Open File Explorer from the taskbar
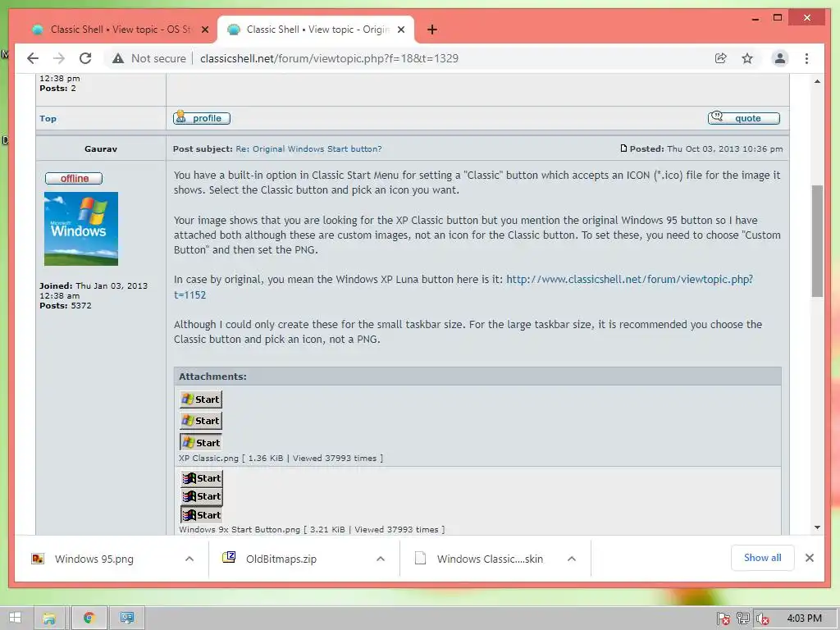 click(x=49, y=619)
